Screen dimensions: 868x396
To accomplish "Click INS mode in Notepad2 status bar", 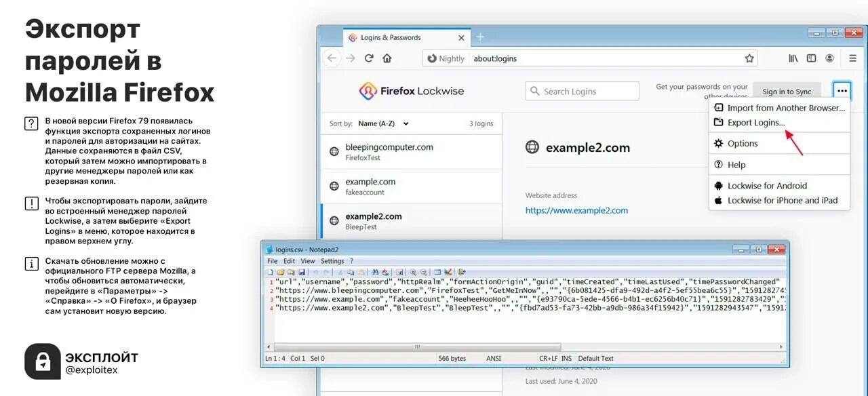I will click(566, 358).
